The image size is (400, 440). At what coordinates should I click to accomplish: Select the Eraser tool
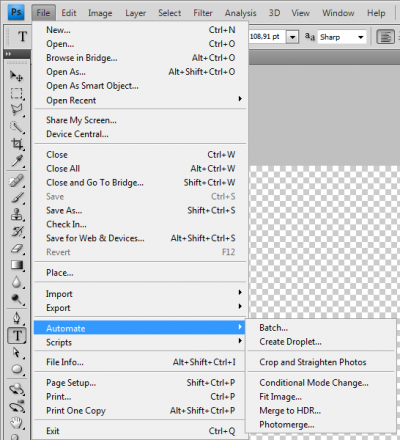click(16, 248)
